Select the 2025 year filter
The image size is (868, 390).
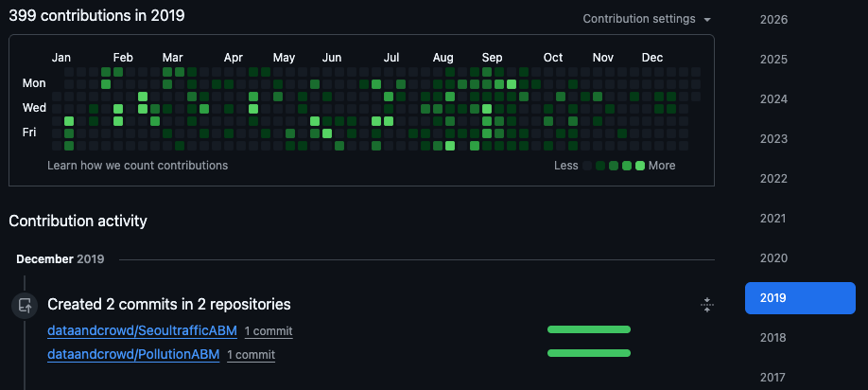click(773, 60)
